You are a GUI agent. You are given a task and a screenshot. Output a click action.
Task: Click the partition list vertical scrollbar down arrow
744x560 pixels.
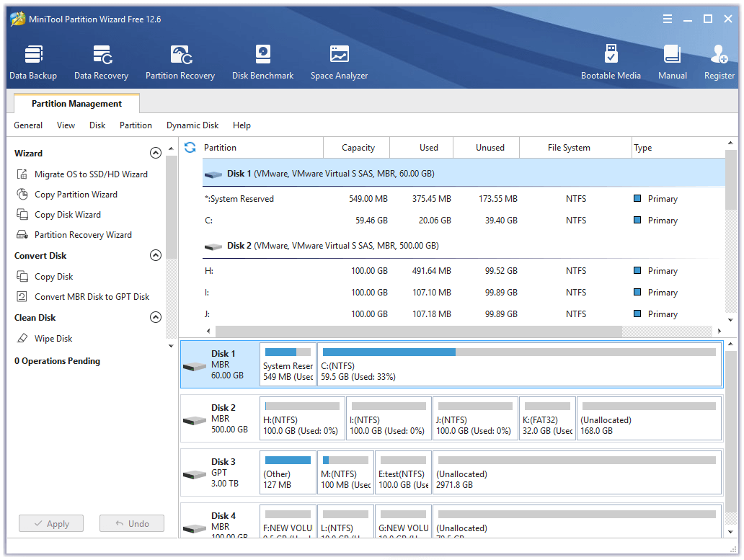tap(730, 320)
